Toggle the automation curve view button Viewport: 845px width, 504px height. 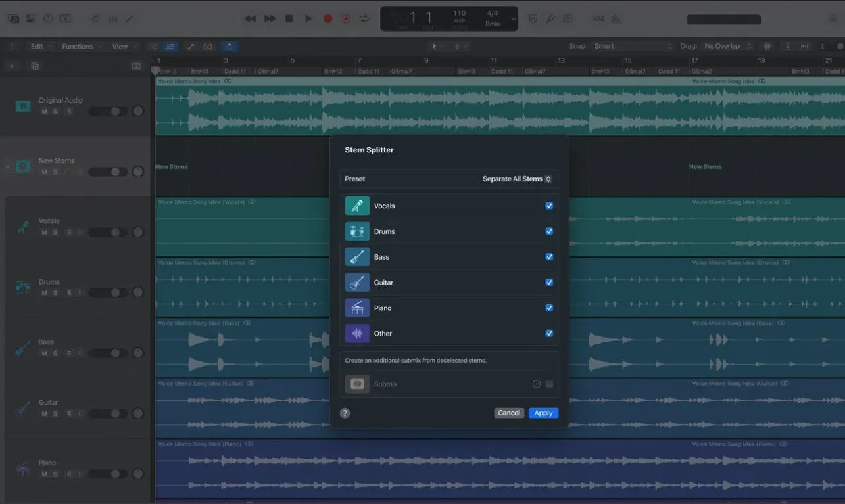(x=190, y=47)
